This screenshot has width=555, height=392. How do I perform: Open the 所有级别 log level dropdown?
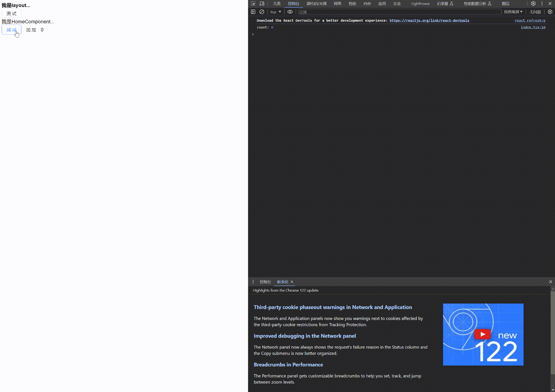(513, 12)
